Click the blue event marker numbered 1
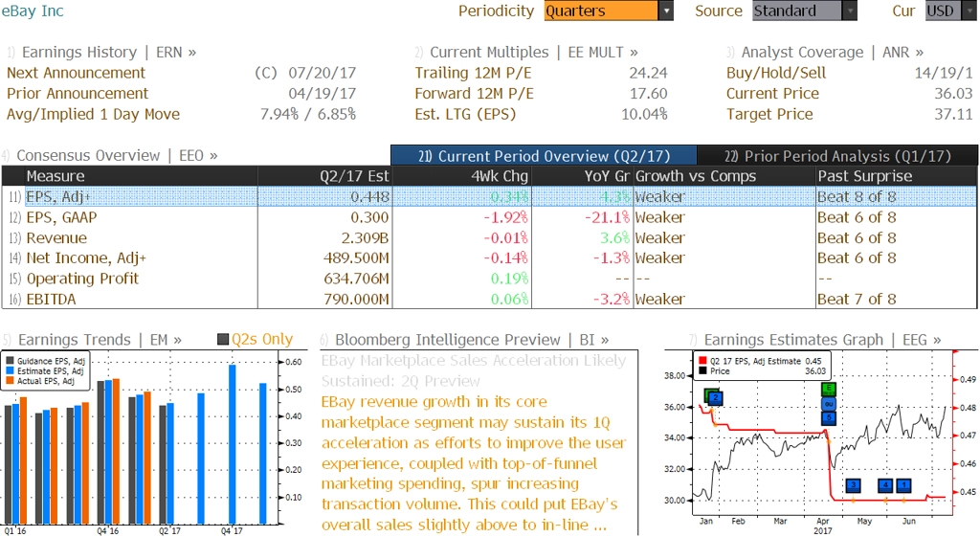The width and height of the screenshot is (980, 537). [x=903, y=485]
